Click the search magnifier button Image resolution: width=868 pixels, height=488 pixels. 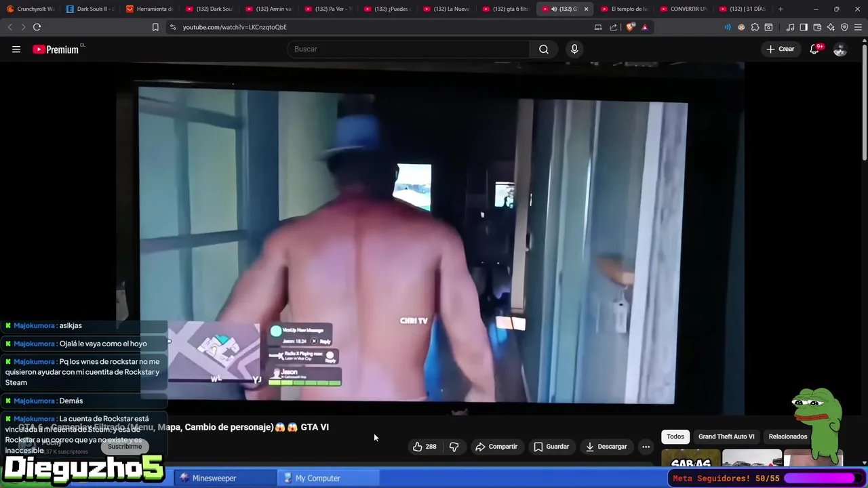pos(544,49)
